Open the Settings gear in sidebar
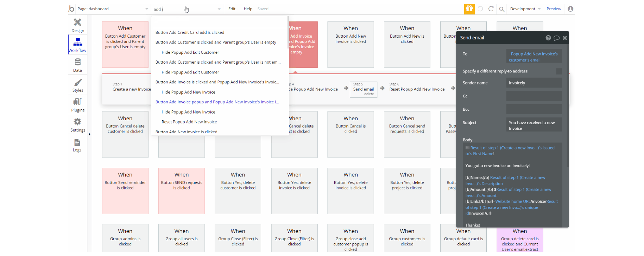The height and width of the screenshot is (256, 644). pyautogui.click(x=77, y=122)
